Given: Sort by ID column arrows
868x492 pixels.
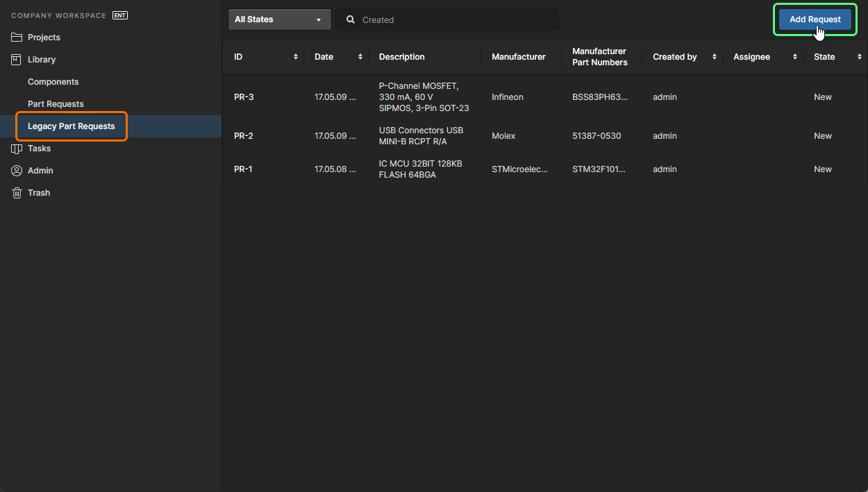Looking at the screenshot, I should [296, 57].
